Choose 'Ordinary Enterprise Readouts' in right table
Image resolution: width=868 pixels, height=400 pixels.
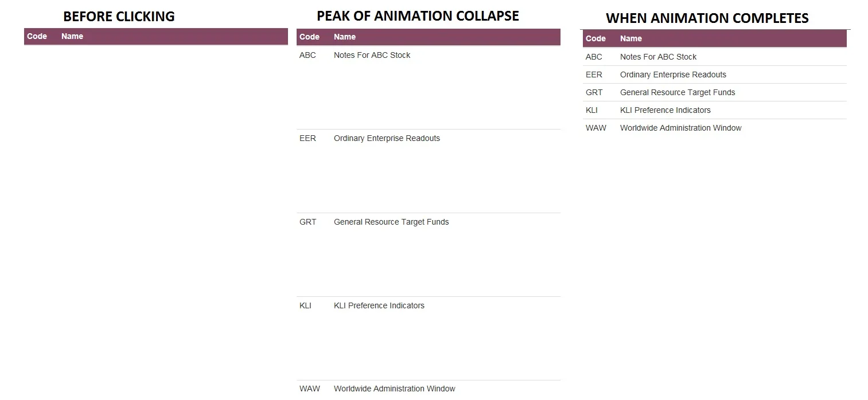tap(673, 74)
